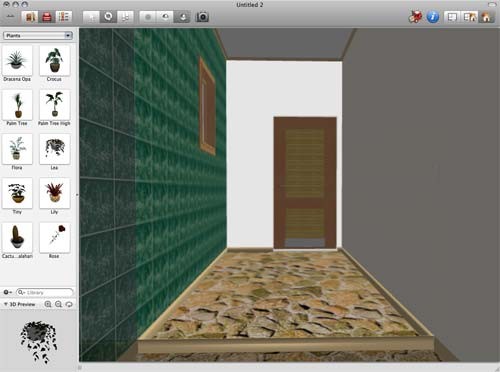Open the Plants category dropdown
Image resolution: width=500 pixels, height=372 pixels.
pyautogui.click(x=38, y=35)
